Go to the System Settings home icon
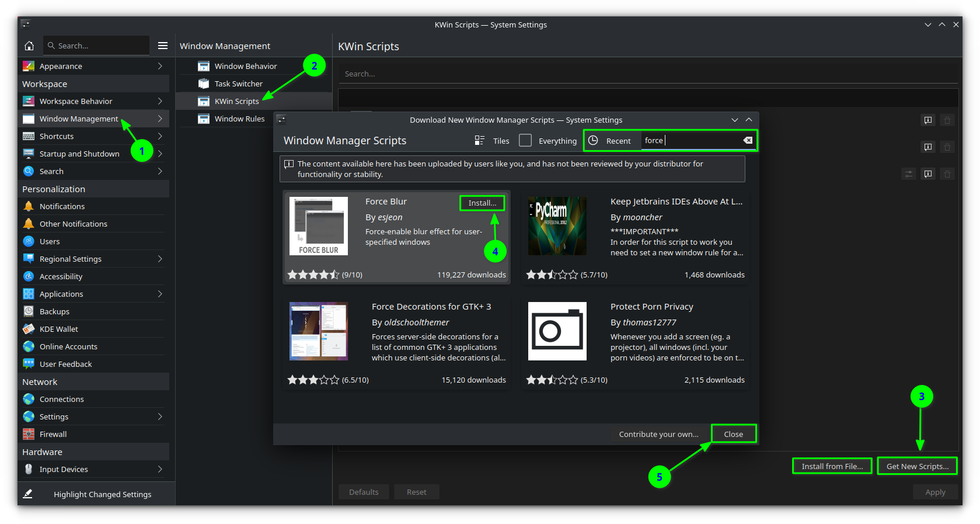Image resolution: width=980 pixels, height=524 pixels. 29,46
